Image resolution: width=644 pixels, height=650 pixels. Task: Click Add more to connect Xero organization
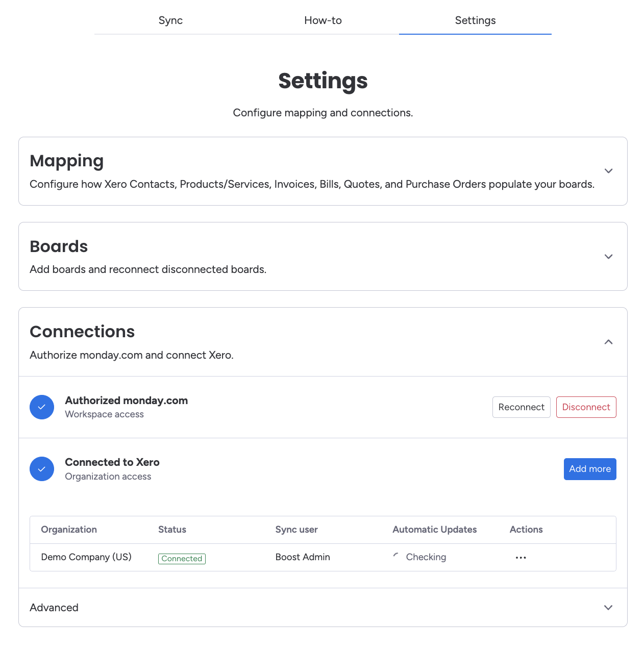point(590,469)
